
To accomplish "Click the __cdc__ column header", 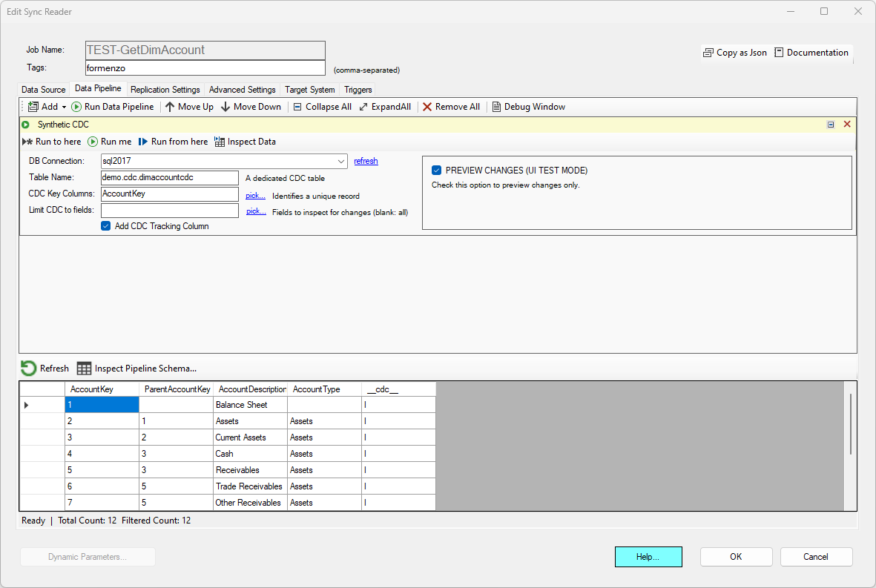I will [x=399, y=389].
